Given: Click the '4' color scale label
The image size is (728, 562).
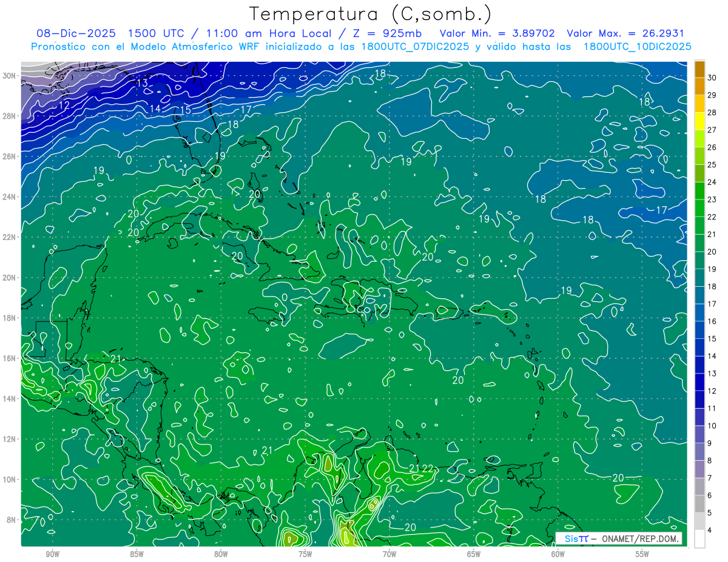Looking at the screenshot, I should 710,530.
